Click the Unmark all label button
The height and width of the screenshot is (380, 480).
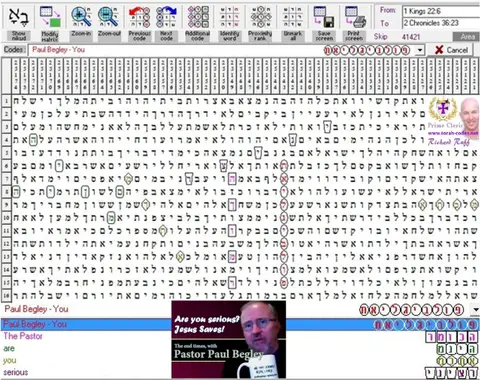click(293, 36)
